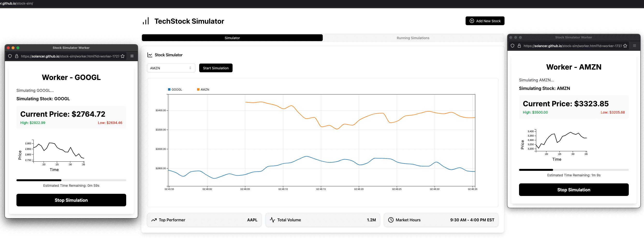This screenshot has width=644, height=238.
Task: Click the Market Hours clock icon
Action: pos(390,220)
